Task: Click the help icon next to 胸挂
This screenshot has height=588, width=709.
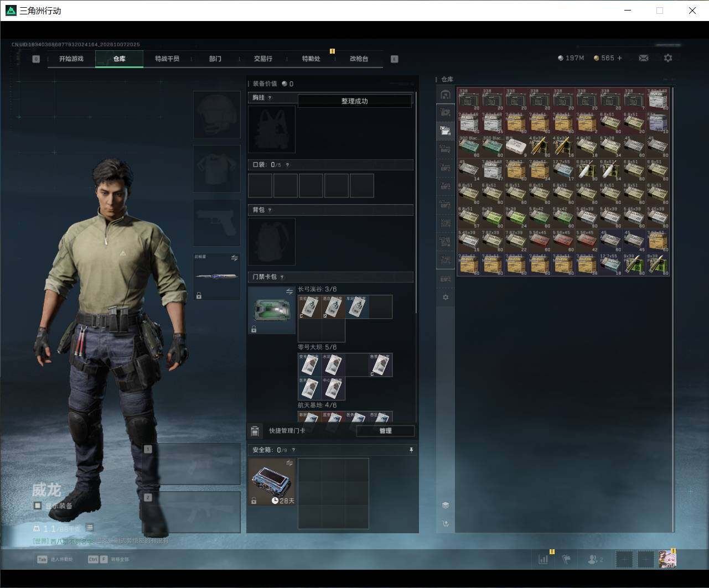Action: pos(270,98)
